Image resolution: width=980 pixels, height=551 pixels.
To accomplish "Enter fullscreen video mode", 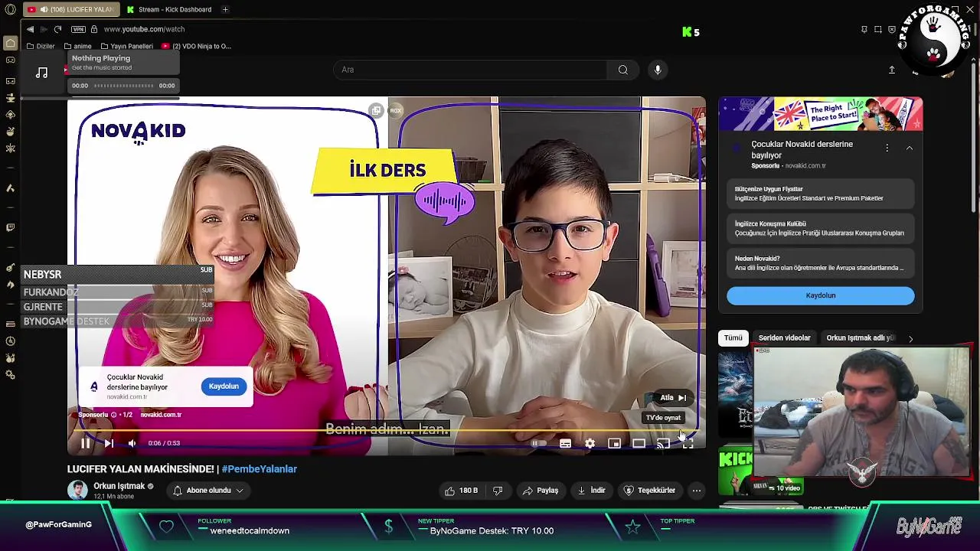I will click(688, 443).
